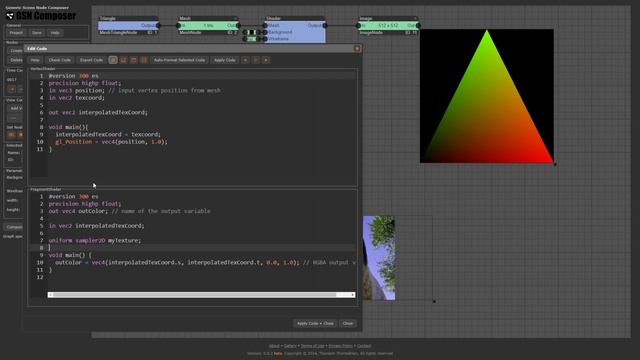Click the Delete button in Nodes panel

coord(16,60)
